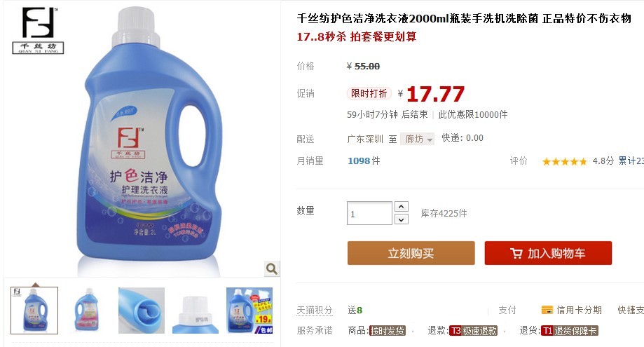
Task: Open the 廊坊 delivery city dropdown
Action: pos(417,140)
